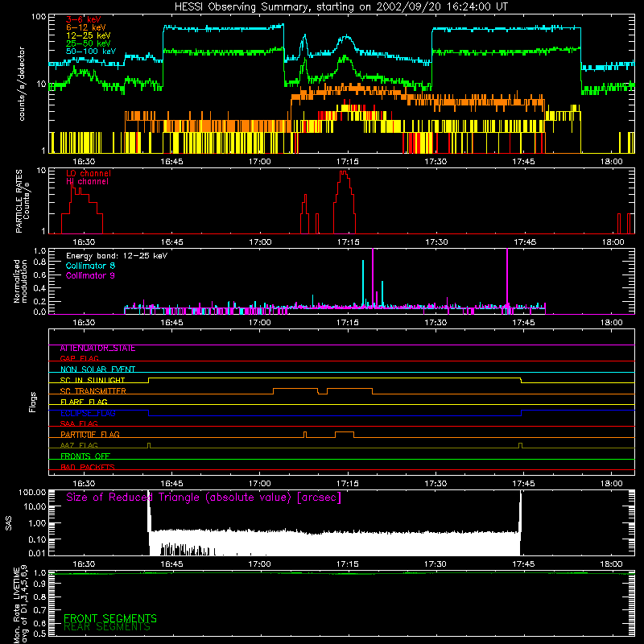644x644 pixels.
Task: Click the 100 tick on the count-rate axis
Action: [x=39, y=17]
